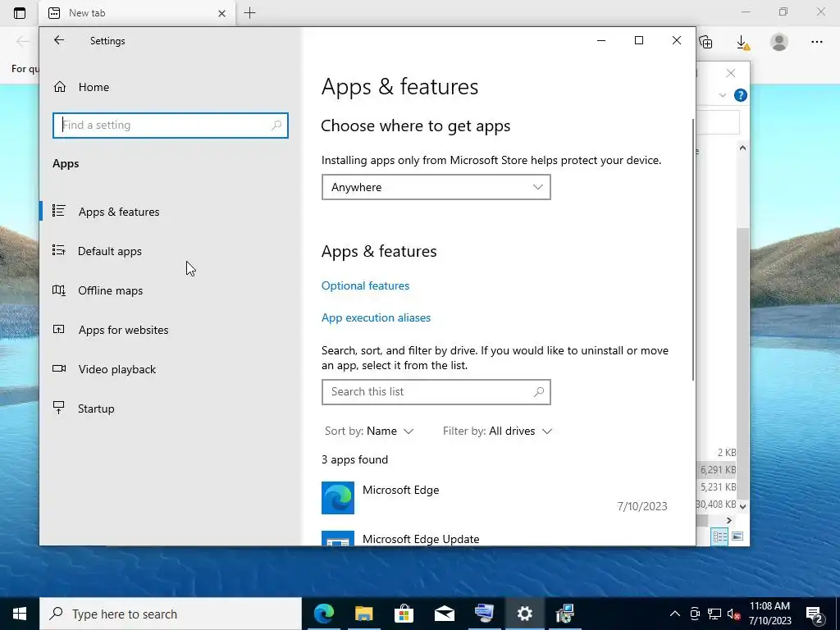Open the Optional features link
This screenshot has height=630, width=840.
[x=365, y=285]
